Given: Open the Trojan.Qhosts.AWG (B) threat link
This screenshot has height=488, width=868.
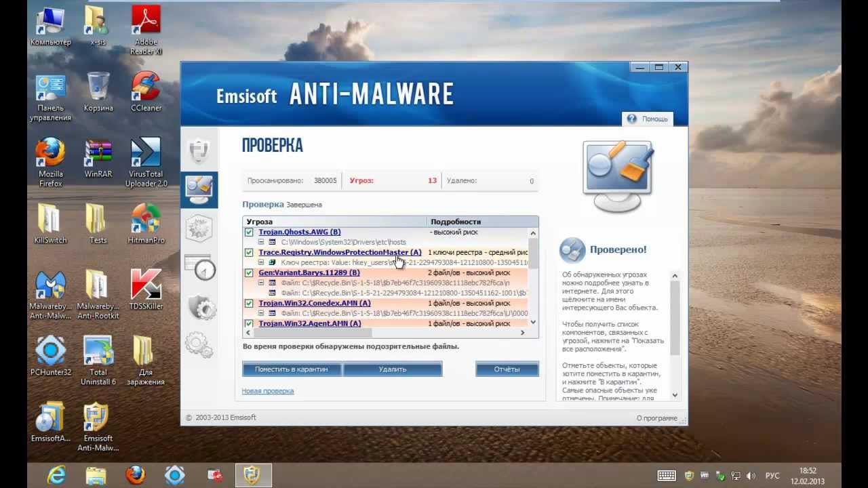Looking at the screenshot, I should pyautogui.click(x=300, y=232).
